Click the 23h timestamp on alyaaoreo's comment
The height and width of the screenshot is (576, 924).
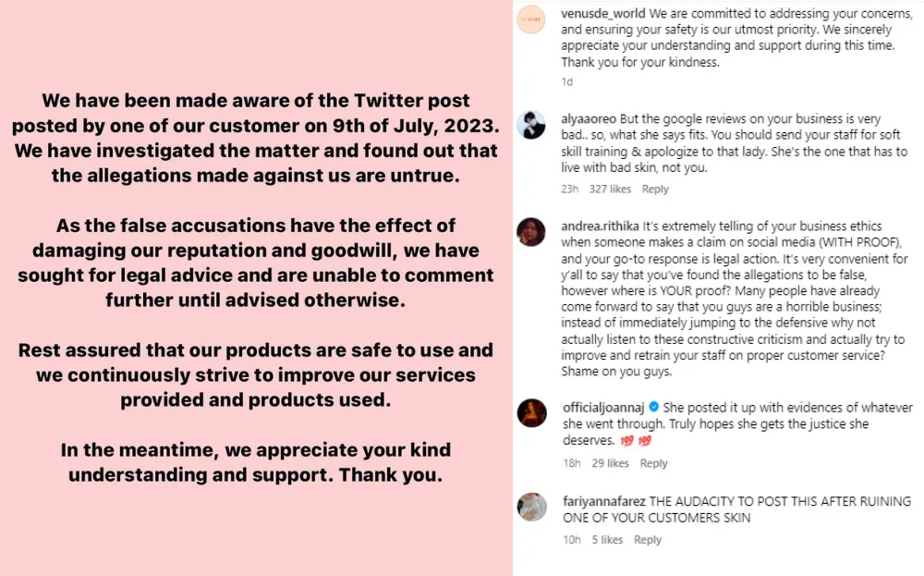click(x=569, y=190)
